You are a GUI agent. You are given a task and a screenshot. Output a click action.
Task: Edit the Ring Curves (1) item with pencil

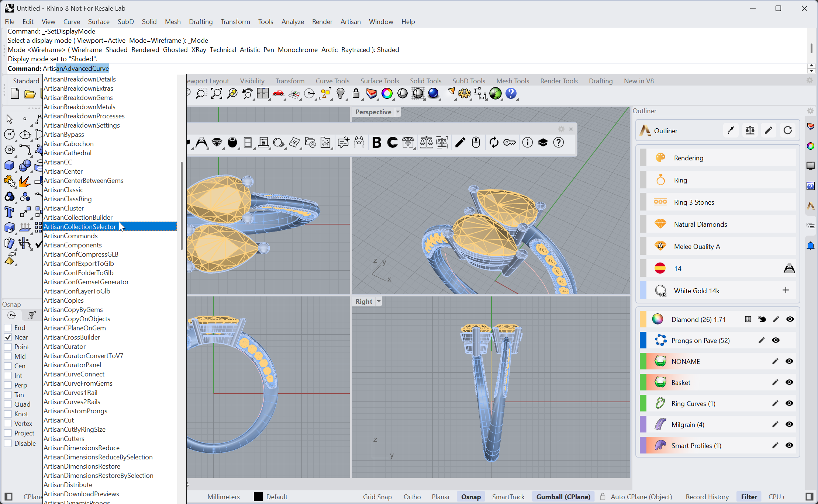pos(775,403)
